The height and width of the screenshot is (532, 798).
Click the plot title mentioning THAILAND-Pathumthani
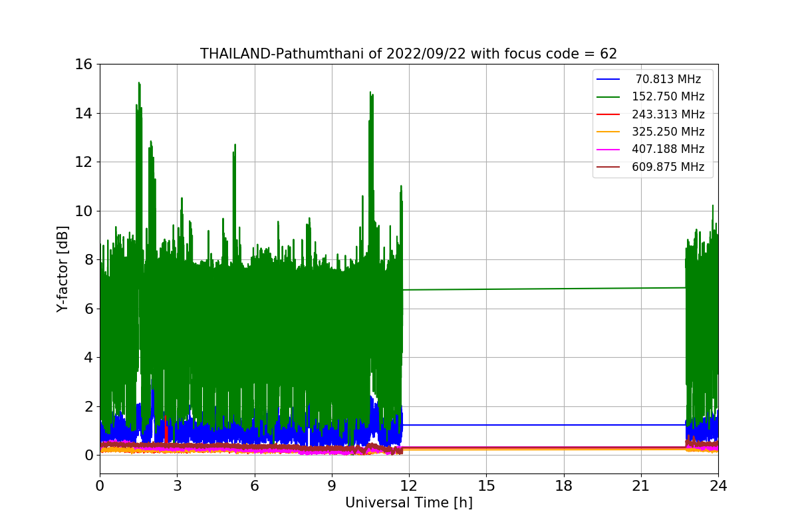(408, 54)
